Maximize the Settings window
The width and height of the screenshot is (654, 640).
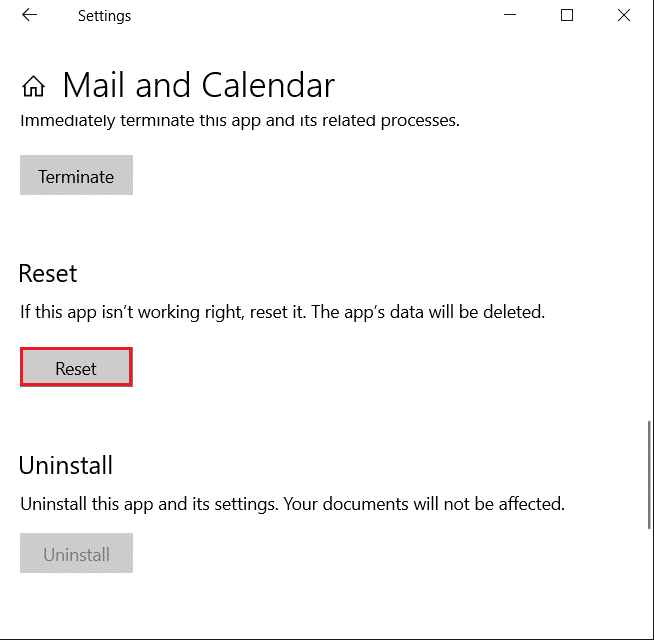point(566,15)
